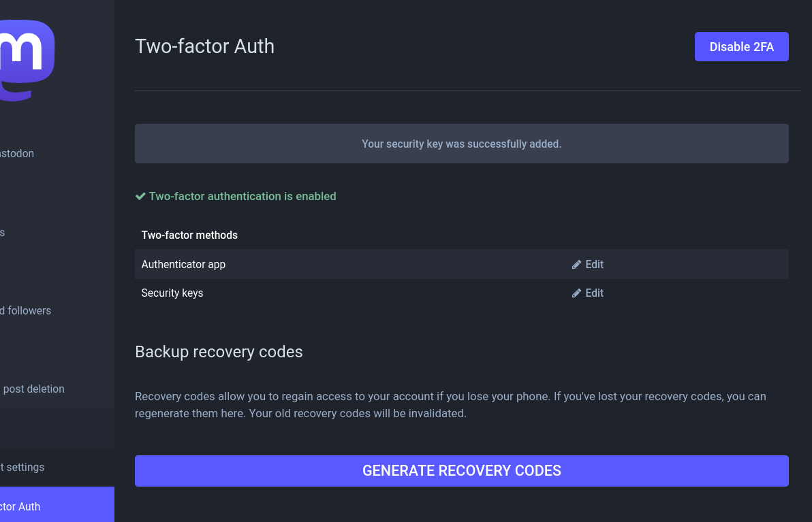Viewport: 812px width, 522px height.
Task: Click the 'Two-factor authentication is enabled' status text
Action: (x=243, y=196)
